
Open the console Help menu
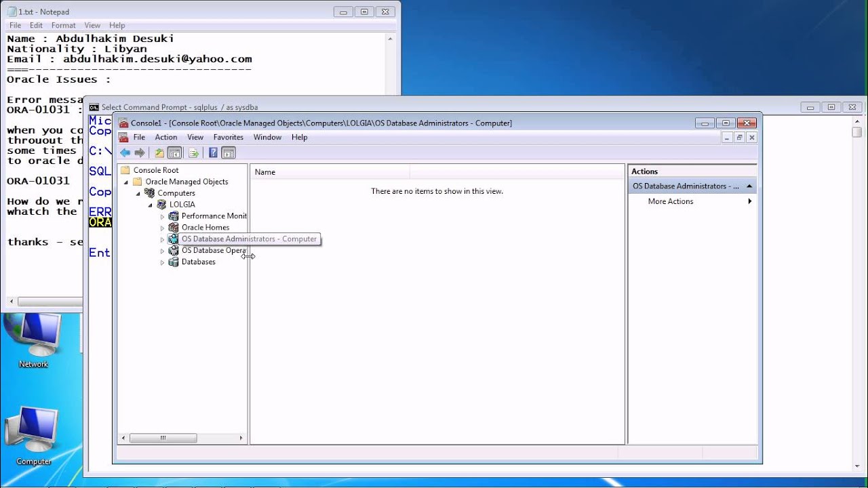point(299,137)
